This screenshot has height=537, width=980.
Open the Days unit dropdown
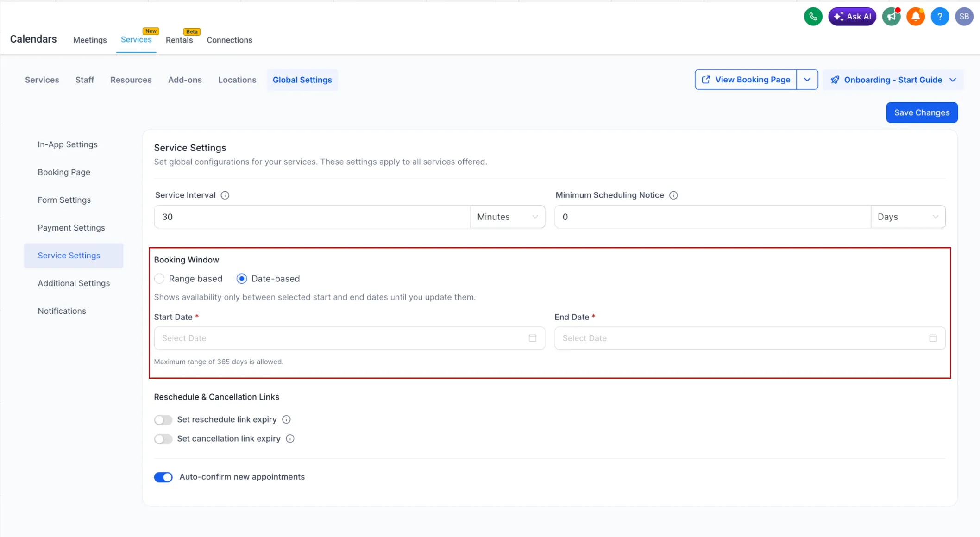(908, 216)
